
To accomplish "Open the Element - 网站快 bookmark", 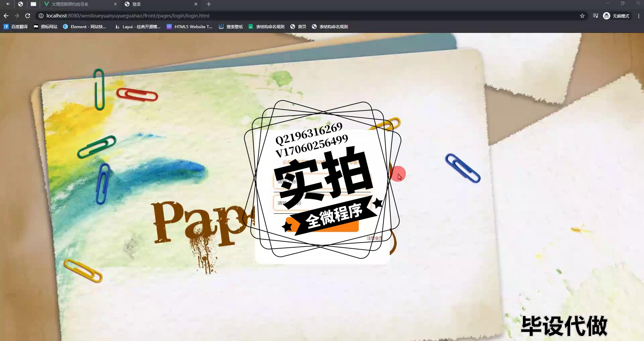I will coord(85,26).
